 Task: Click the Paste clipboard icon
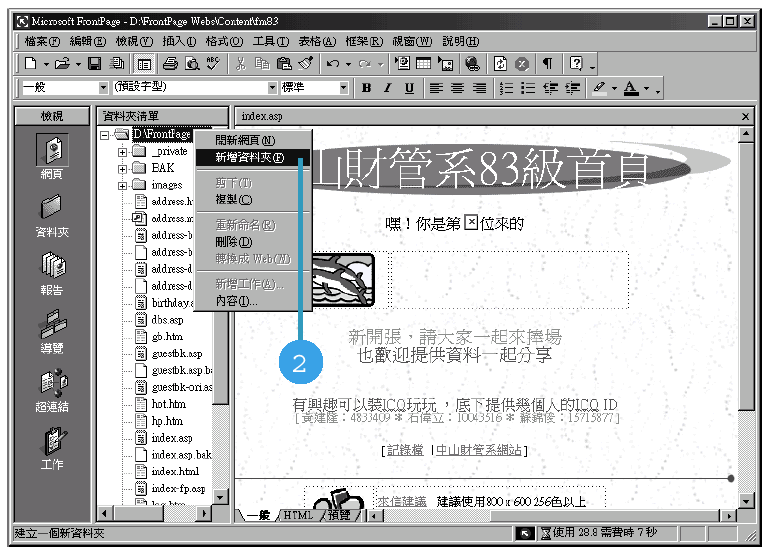point(284,63)
